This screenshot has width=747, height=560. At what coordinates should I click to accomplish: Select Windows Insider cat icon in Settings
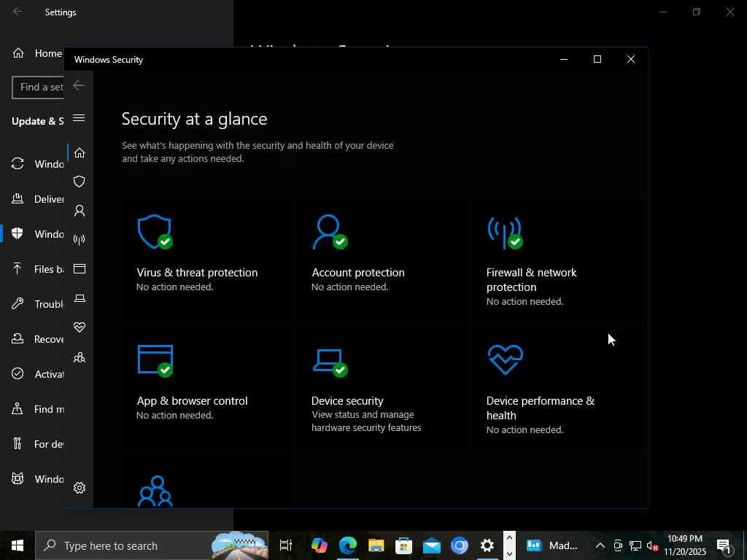pyautogui.click(x=18, y=478)
